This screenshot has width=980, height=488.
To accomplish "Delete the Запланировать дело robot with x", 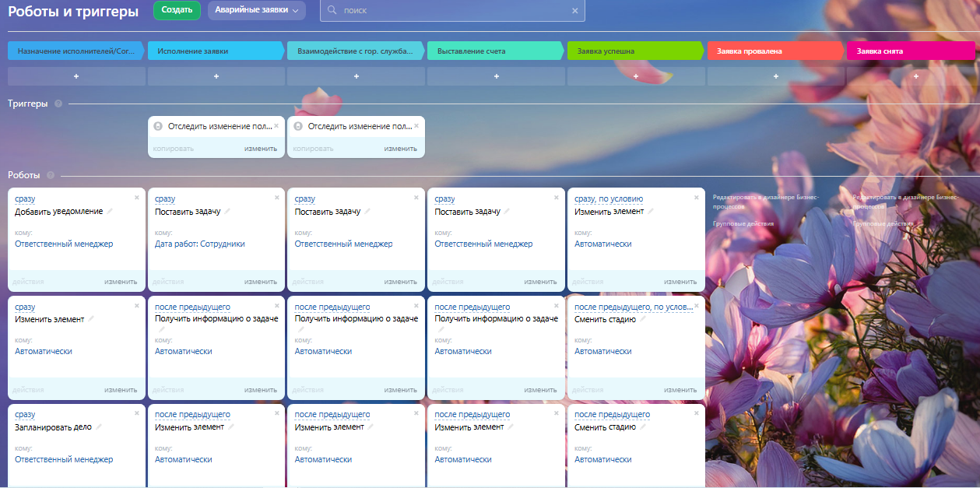I will (x=137, y=413).
